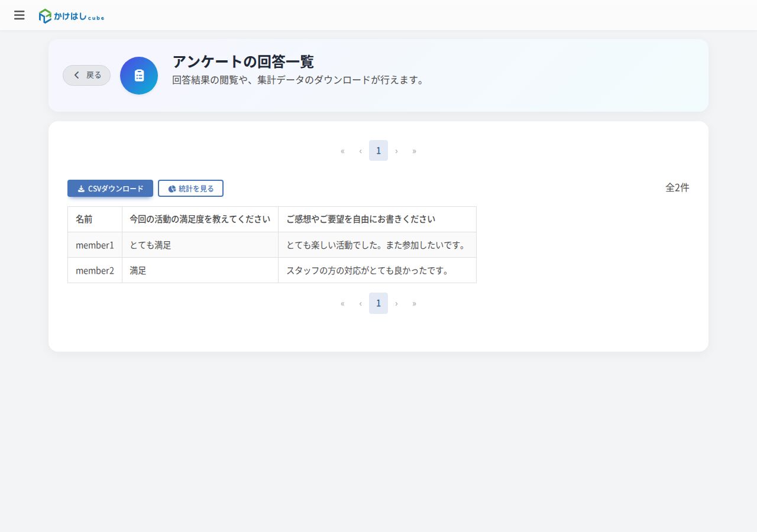Select the member1 name cell
Screen dimensions: 757x532
(x=95, y=245)
